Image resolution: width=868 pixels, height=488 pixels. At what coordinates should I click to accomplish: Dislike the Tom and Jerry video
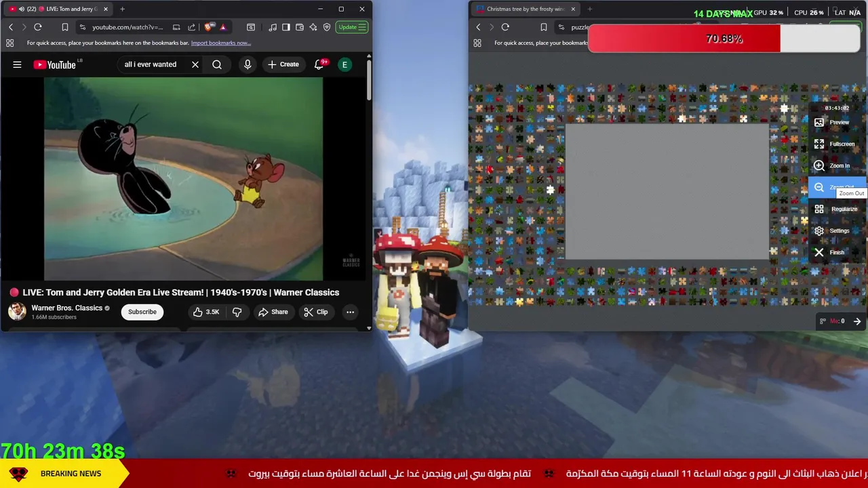click(x=237, y=312)
